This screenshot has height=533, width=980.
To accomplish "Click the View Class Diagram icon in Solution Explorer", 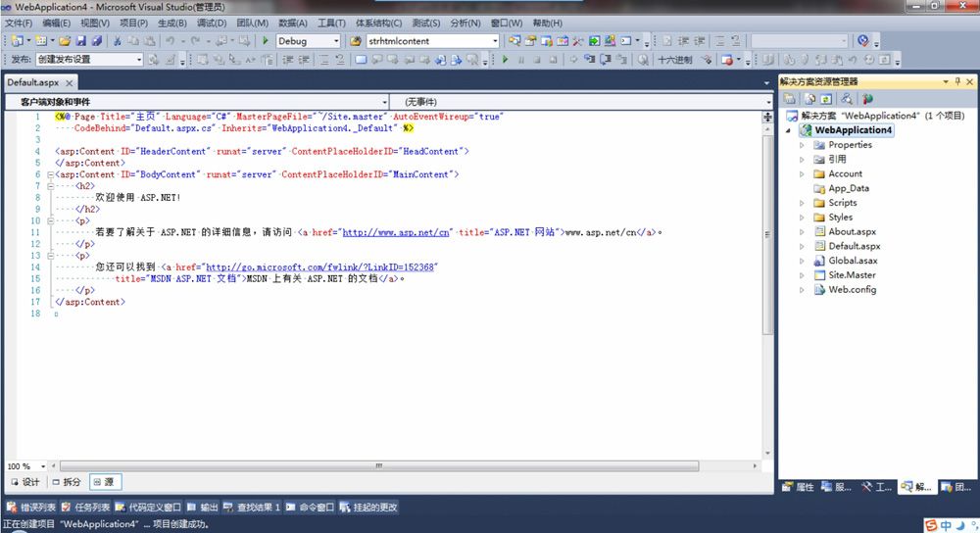I will [847, 99].
